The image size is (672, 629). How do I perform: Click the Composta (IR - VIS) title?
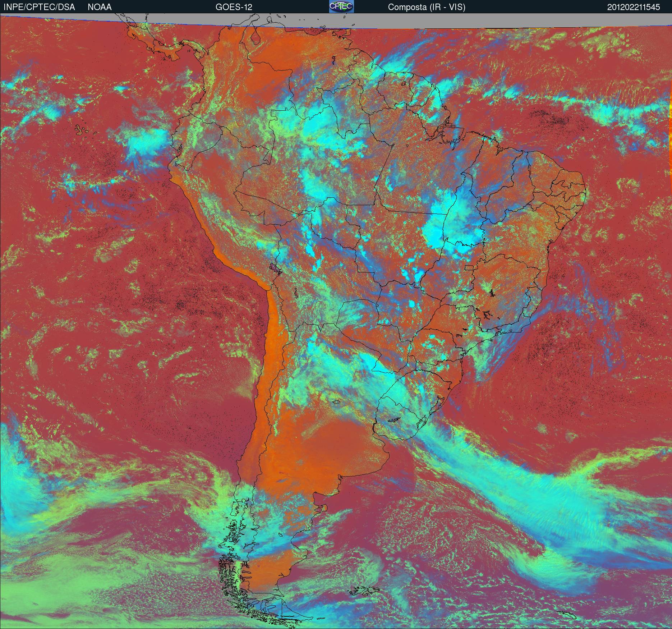click(x=427, y=7)
